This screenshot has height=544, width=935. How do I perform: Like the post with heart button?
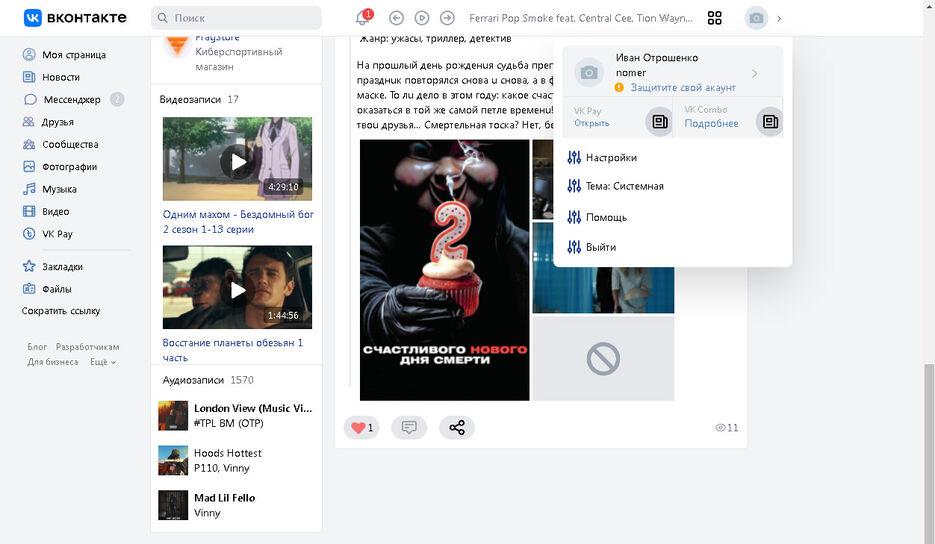(361, 428)
